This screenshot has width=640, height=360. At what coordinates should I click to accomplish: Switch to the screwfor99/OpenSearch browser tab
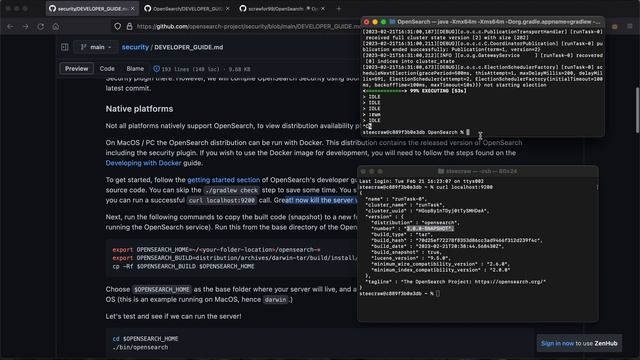click(x=282, y=9)
